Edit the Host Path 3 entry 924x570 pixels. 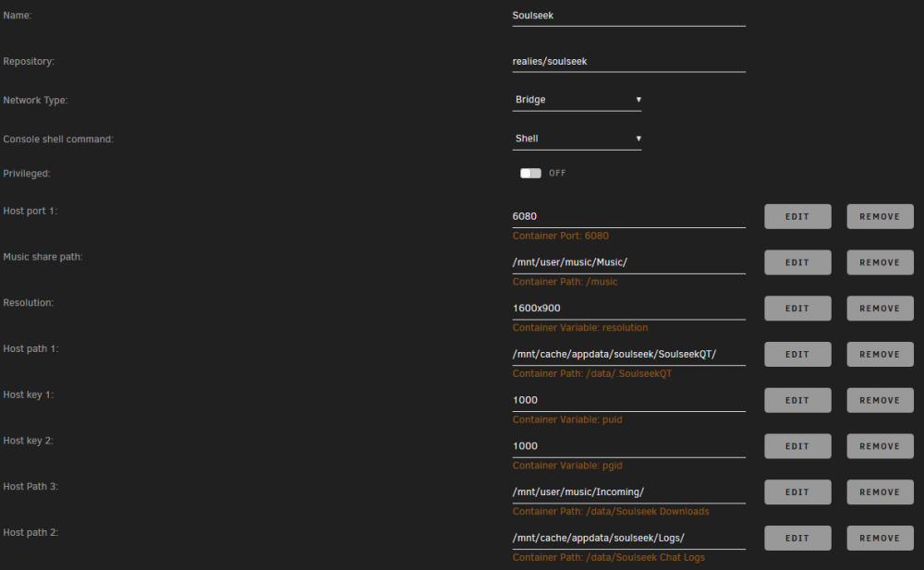pos(798,492)
